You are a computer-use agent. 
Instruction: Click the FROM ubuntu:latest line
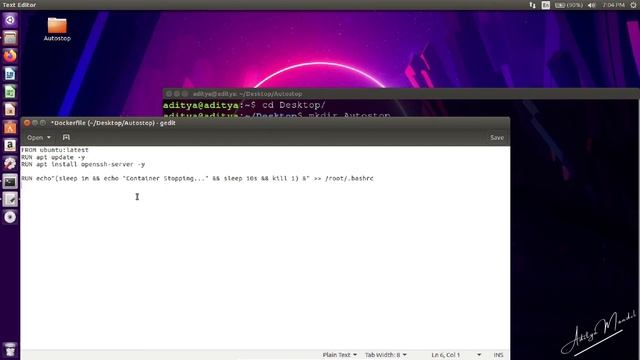pyautogui.click(x=55, y=150)
